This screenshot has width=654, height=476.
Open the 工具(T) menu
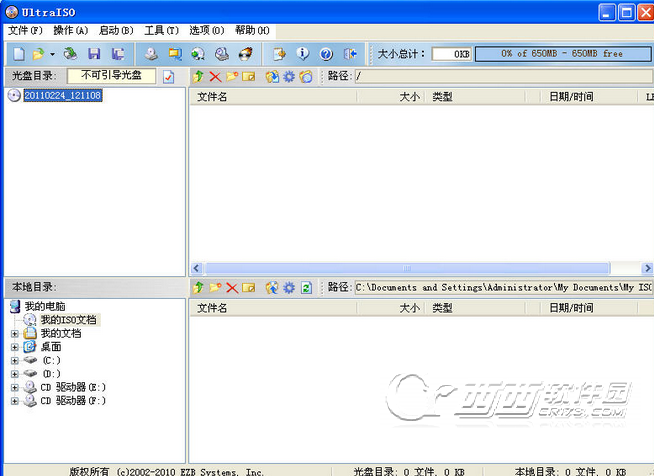pyautogui.click(x=161, y=30)
